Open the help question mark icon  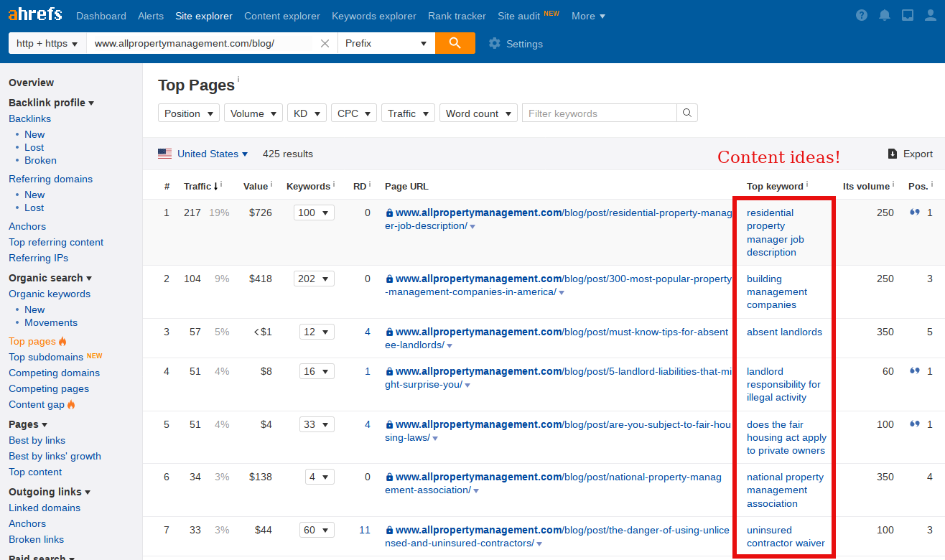pos(862,16)
